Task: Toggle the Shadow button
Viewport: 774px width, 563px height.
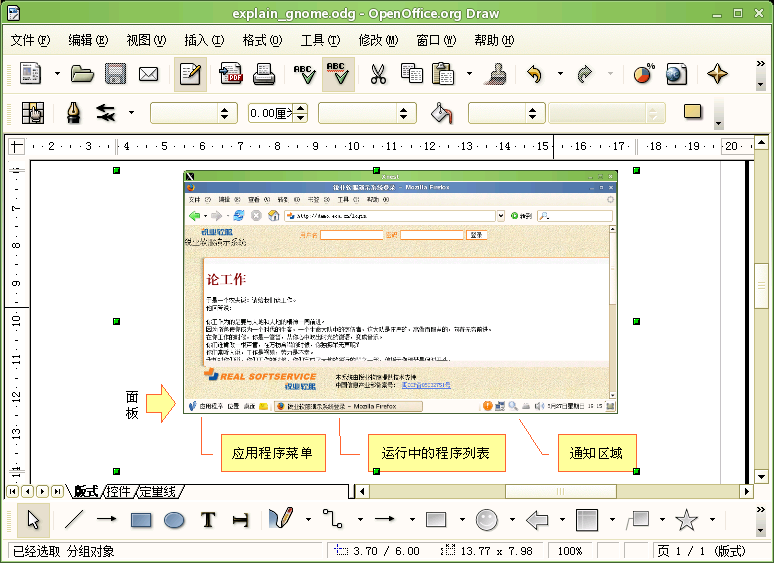Action: (x=693, y=112)
